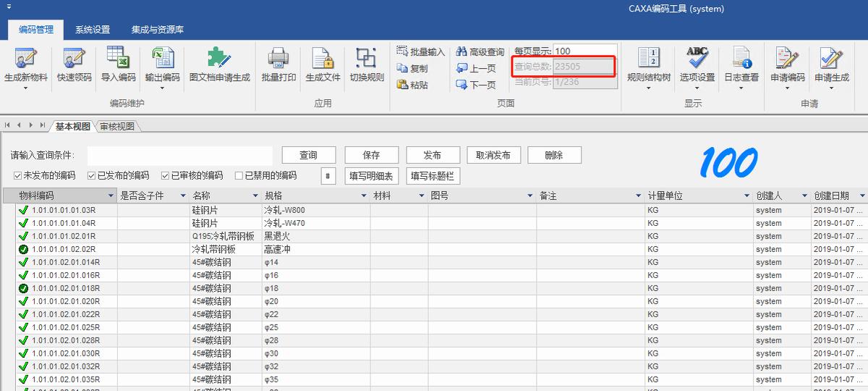Click the 取消发布 button
The width and height of the screenshot is (868, 391).
tap(493, 155)
